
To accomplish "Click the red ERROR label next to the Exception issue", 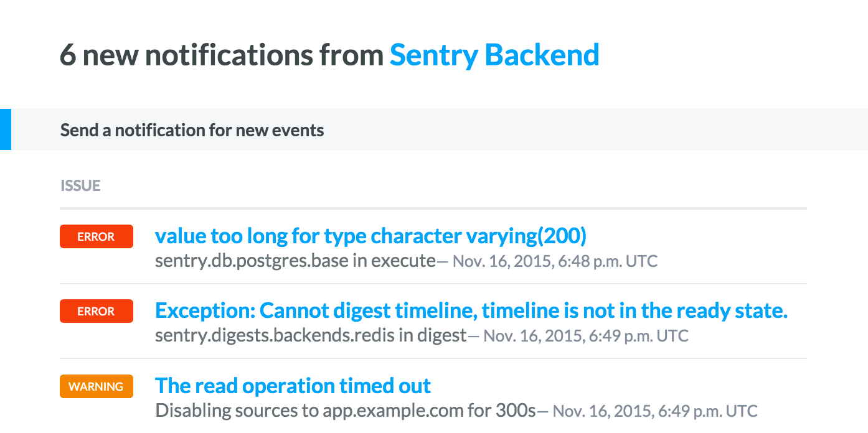I will pyautogui.click(x=96, y=311).
